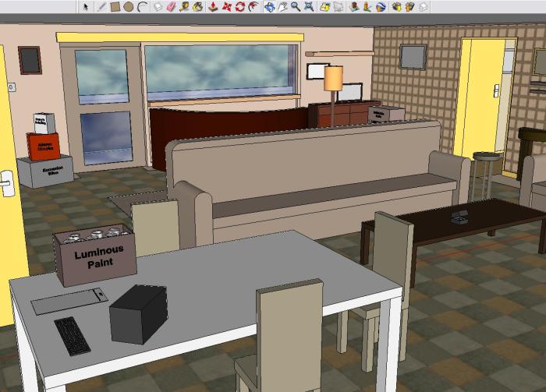Viewport: 546px width, 392px height.
Task: Click the Zoom magnifier tool
Action: tap(296, 6)
